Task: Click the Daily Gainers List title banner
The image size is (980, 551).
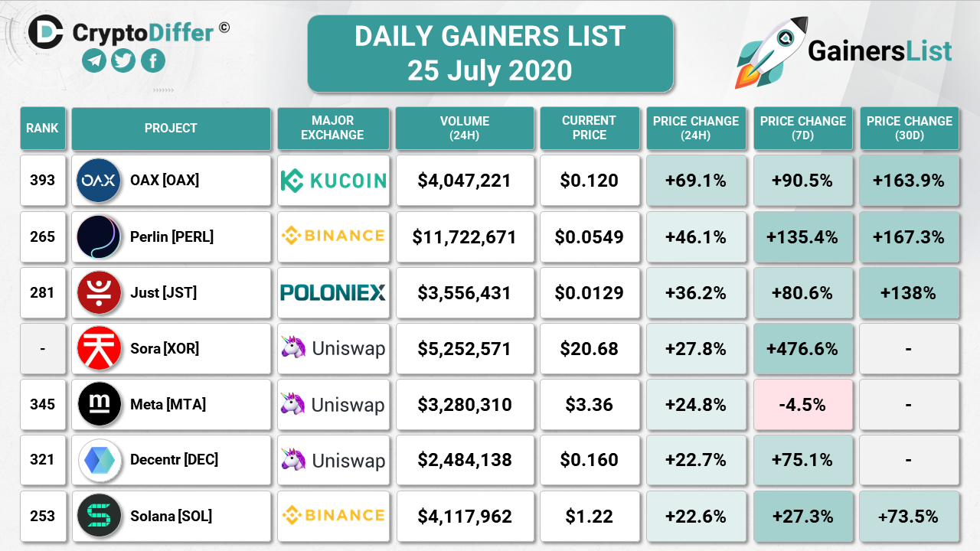Action: [490, 54]
